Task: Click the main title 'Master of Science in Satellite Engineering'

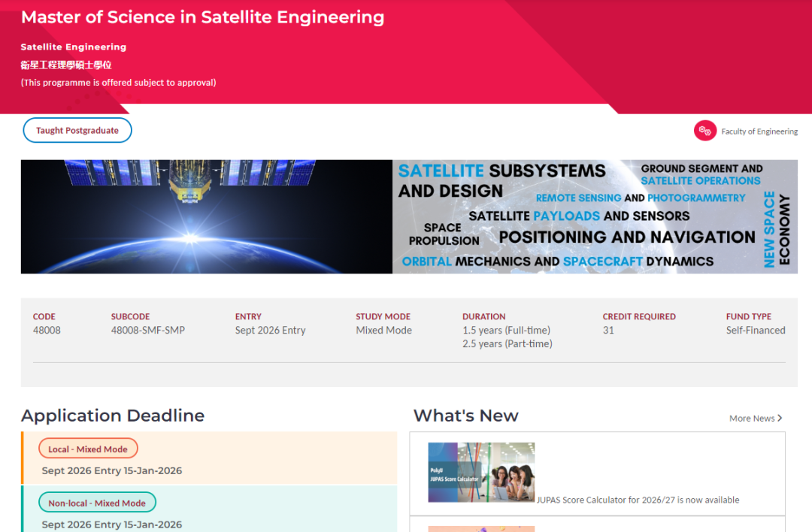Action: [x=203, y=17]
